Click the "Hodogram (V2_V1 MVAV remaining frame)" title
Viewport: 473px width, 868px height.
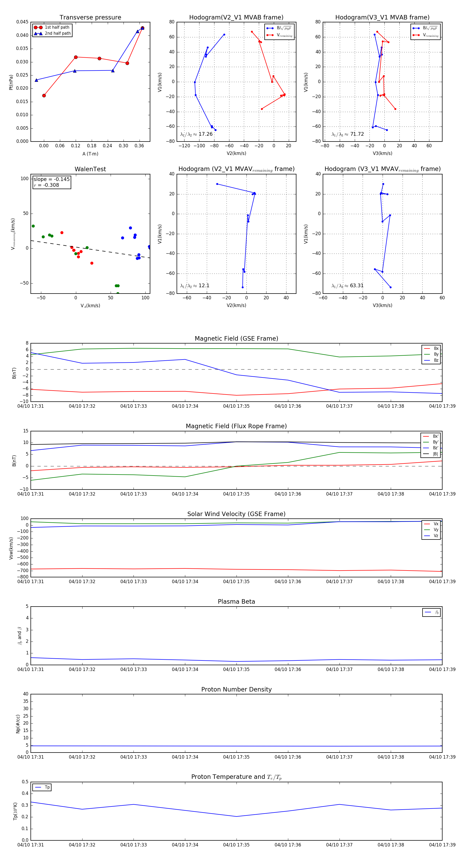[236, 169]
